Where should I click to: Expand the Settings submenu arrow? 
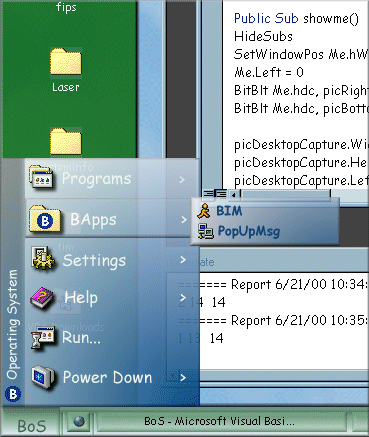coord(183,260)
